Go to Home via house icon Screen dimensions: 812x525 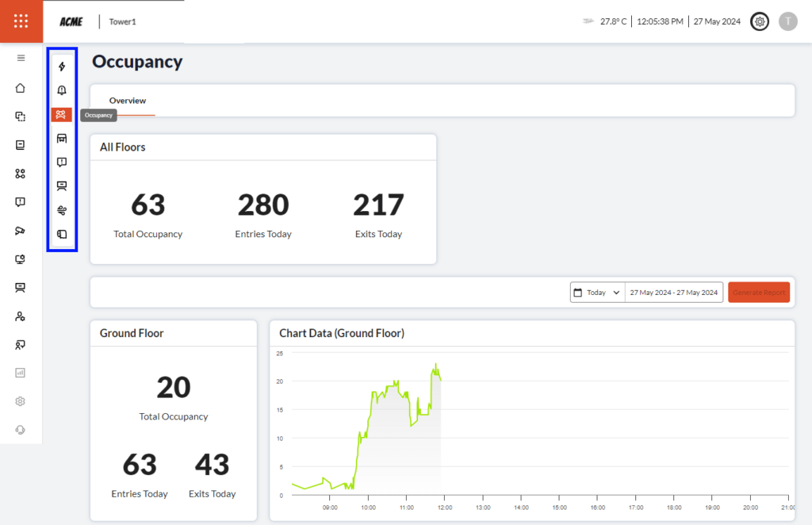pos(21,88)
